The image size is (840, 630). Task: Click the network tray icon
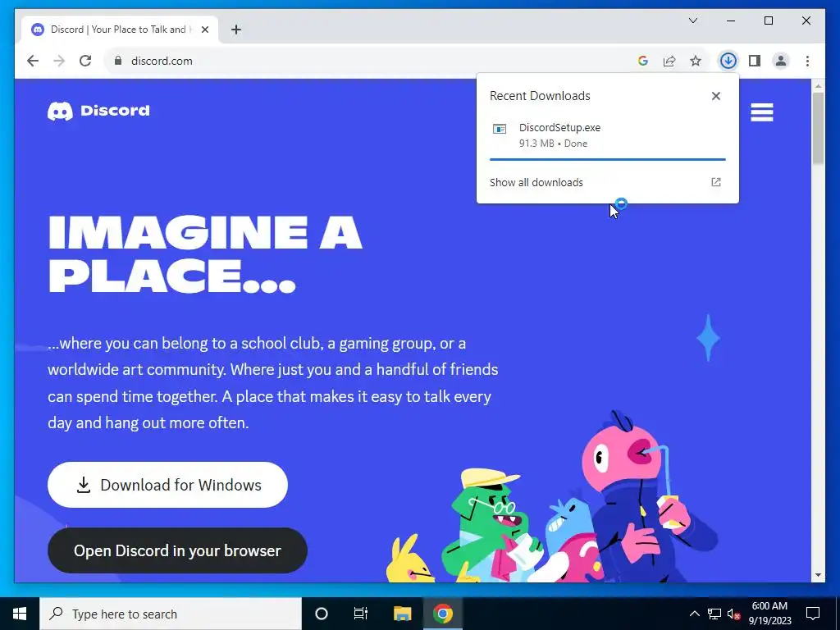point(714,614)
